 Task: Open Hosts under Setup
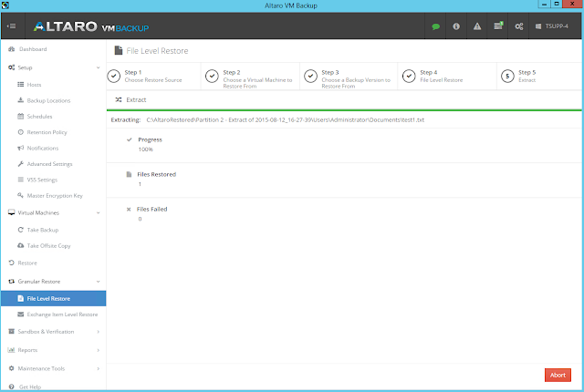(x=34, y=85)
